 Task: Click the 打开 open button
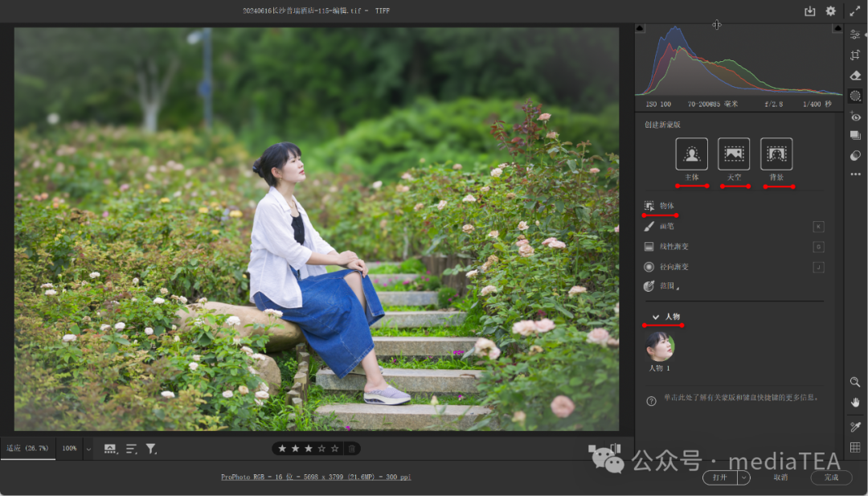click(720, 478)
